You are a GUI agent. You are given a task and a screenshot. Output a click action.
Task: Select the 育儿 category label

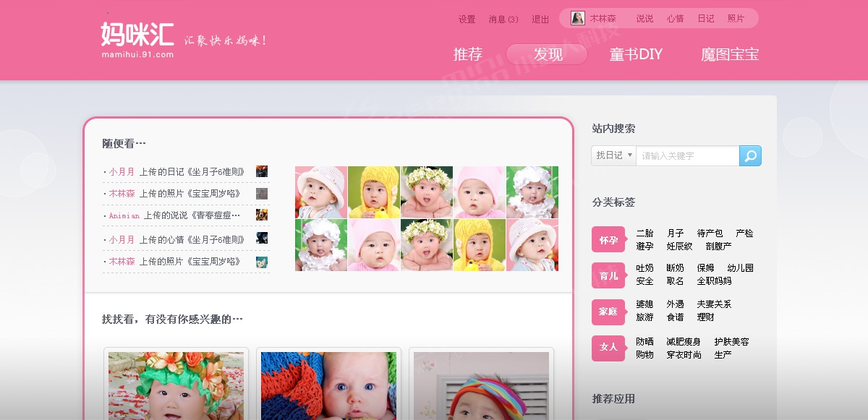tap(608, 275)
